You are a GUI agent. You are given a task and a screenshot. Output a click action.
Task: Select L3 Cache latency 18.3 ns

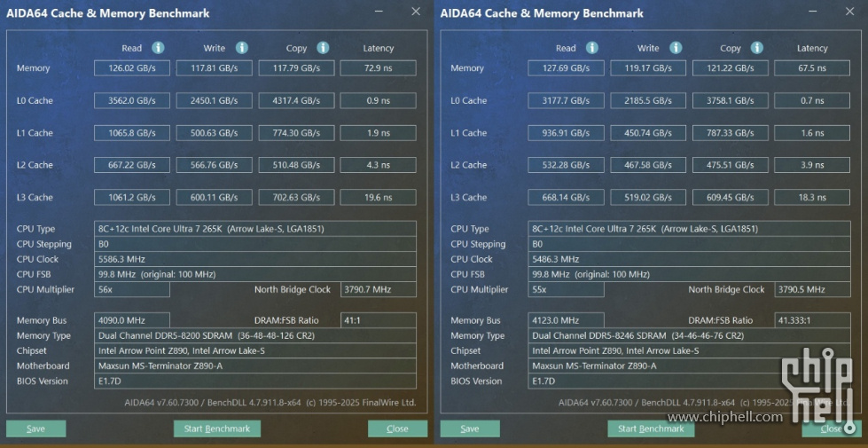click(x=812, y=197)
